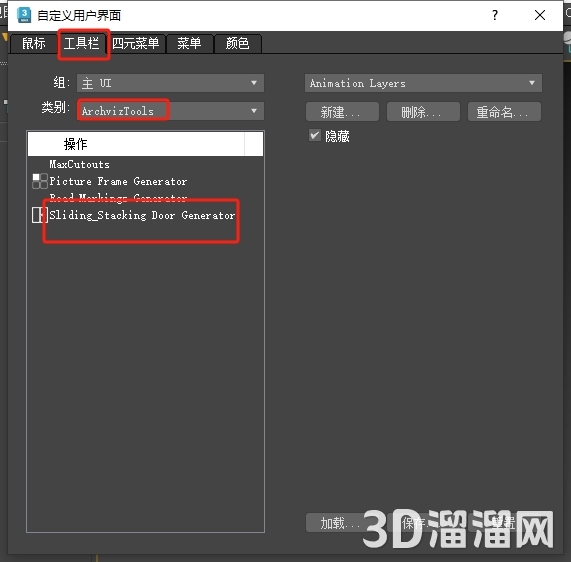The width and height of the screenshot is (571, 562).
Task: Switch to the 颜色 tab
Action: (237, 43)
